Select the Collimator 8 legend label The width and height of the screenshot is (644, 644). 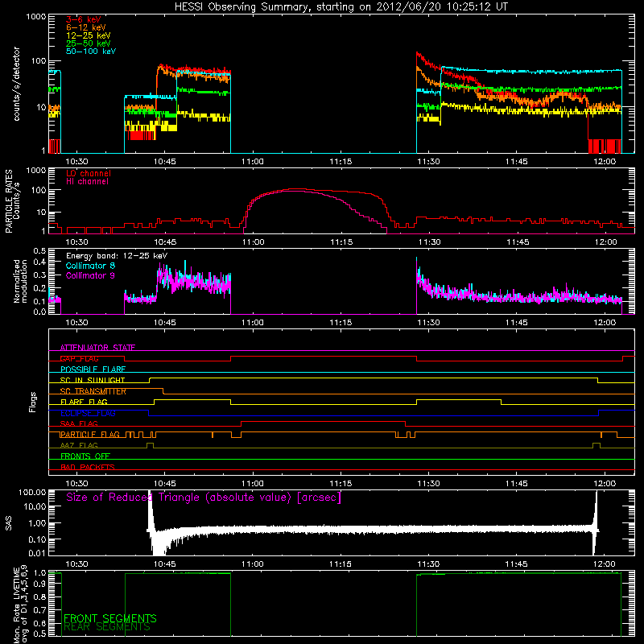tap(90, 266)
